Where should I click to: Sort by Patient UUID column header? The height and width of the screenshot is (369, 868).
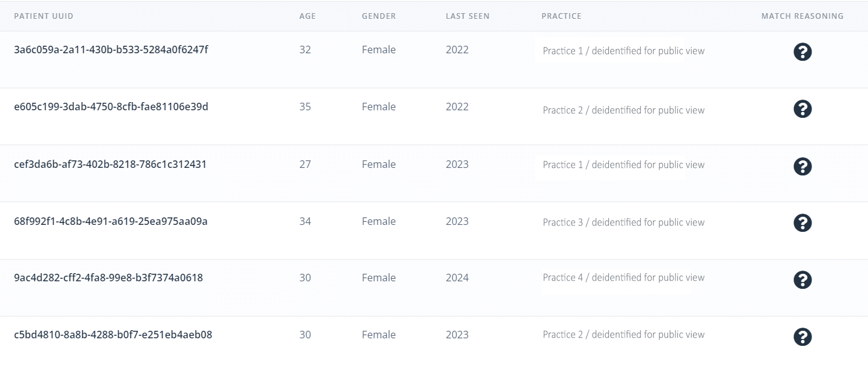(44, 16)
